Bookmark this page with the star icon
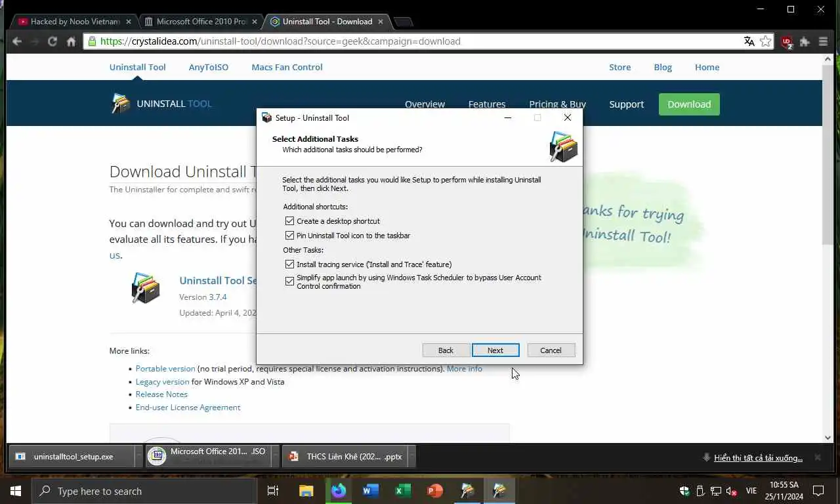The height and width of the screenshot is (504, 840). (x=766, y=41)
